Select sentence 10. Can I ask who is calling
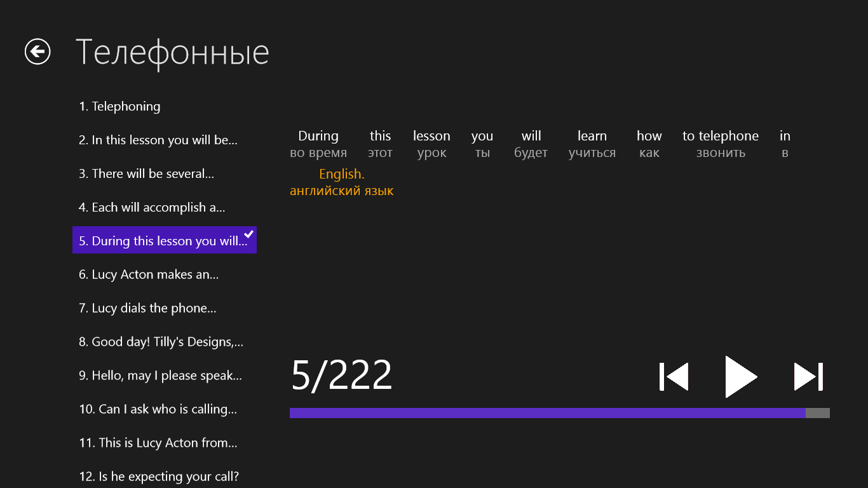Image resolution: width=868 pixels, height=488 pixels. click(x=165, y=409)
